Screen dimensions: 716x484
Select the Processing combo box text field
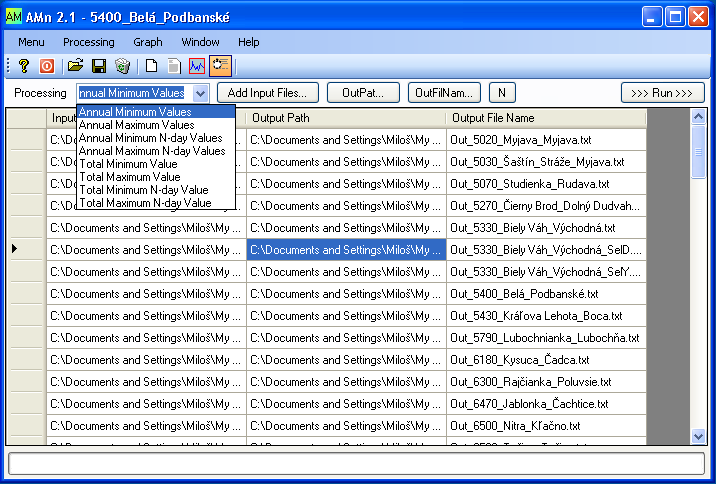point(134,93)
